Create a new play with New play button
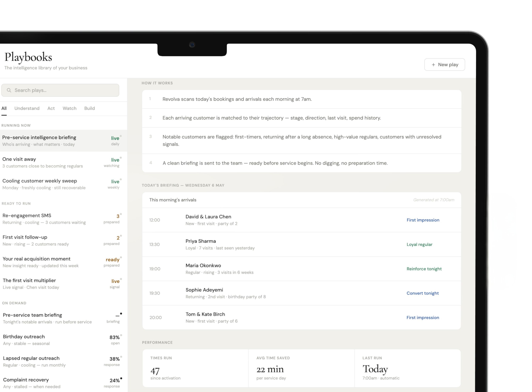This screenshot has height=392, width=532. (x=444, y=65)
